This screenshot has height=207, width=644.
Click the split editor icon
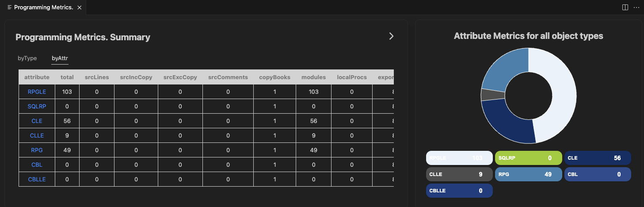point(625,8)
